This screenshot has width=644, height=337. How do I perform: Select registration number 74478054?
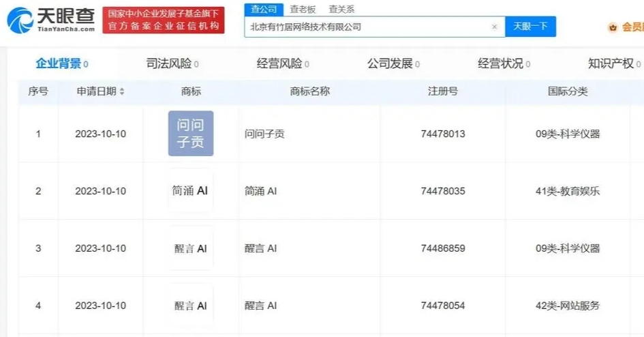pyautogui.click(x=443, y=306)
